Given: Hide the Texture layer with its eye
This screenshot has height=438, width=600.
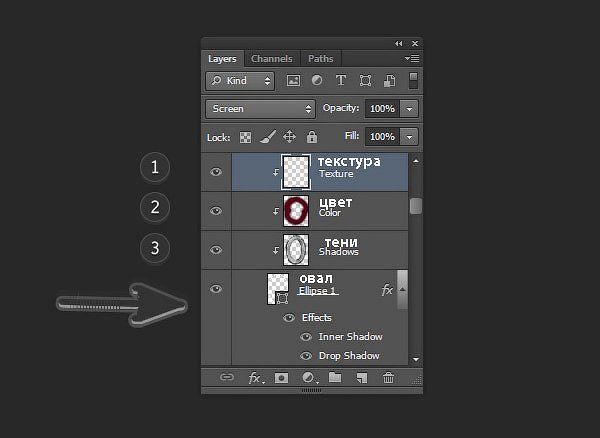Looking at the screenshot, I should [x=216, y=172].
